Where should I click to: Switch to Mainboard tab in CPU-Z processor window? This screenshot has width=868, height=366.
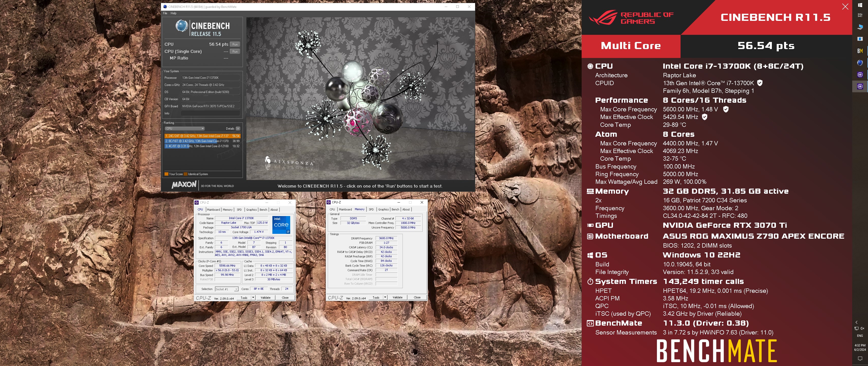(213, 210)
